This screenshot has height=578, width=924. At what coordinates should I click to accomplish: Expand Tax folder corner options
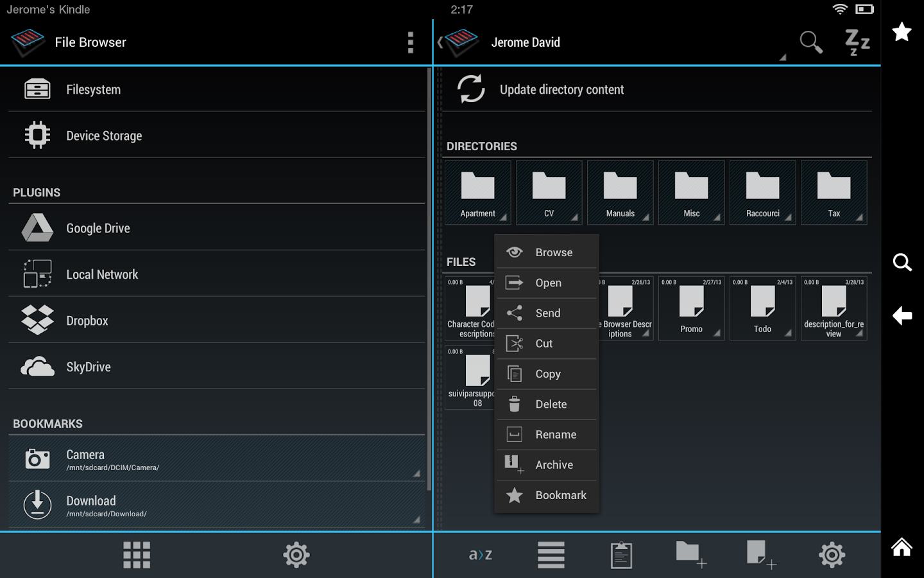pos(860,218)
